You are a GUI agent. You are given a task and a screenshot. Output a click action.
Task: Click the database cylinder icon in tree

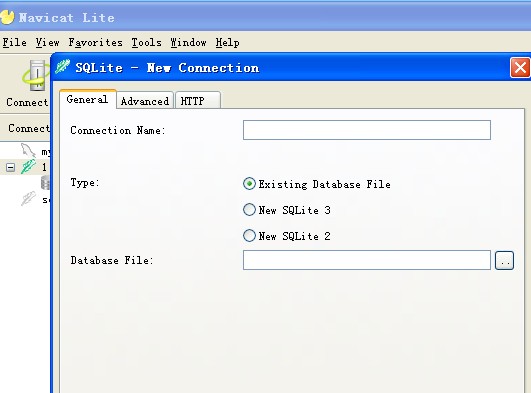45,182
